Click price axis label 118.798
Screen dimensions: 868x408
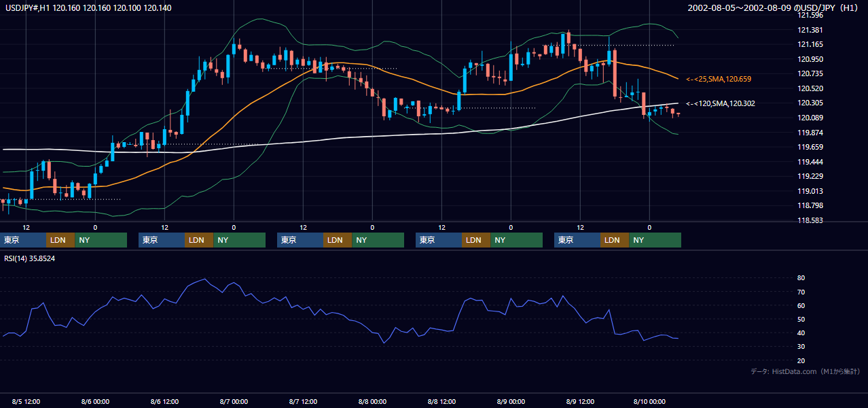point(811,205)
